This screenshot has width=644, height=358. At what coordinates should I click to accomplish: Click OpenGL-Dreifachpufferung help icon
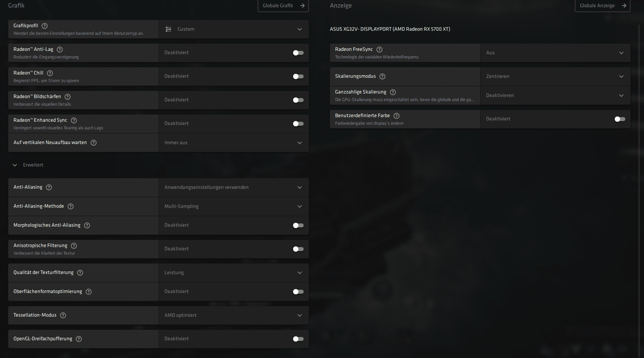[x=79, y=339]
